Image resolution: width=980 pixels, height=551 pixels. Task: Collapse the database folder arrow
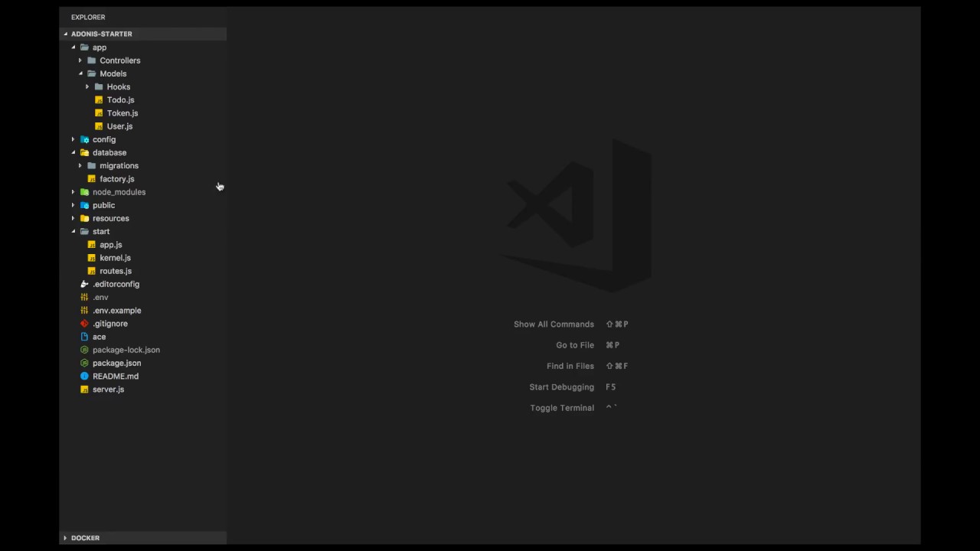click(x=73, y=152)
